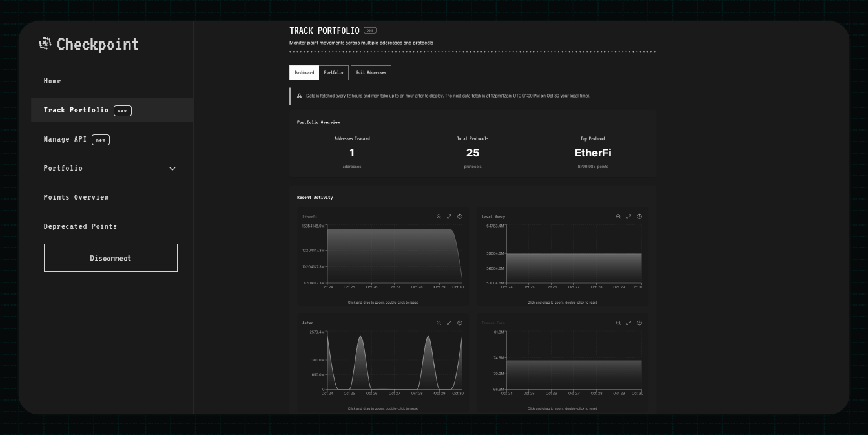868x435 pixels.
Task: Open the Edit Addresses tab
Action: click(x=371, y=72)
